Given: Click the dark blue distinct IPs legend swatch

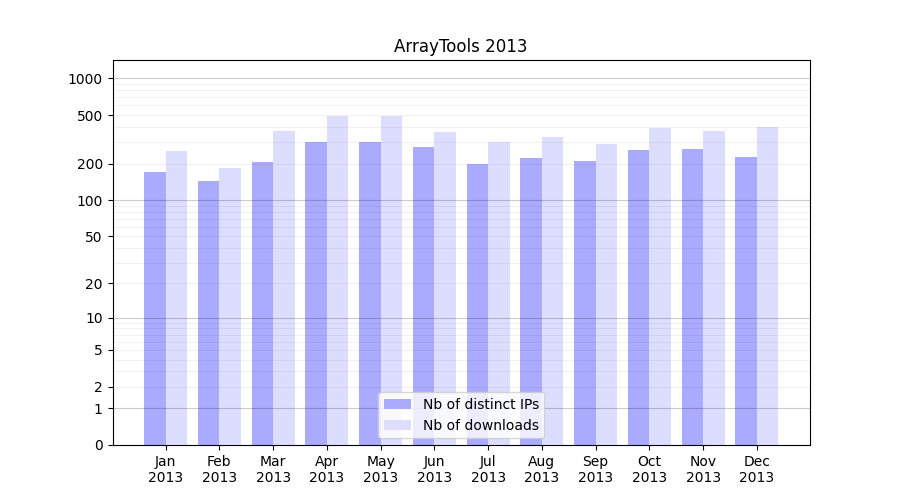Looking at the screenshot, I should (397, 404).
